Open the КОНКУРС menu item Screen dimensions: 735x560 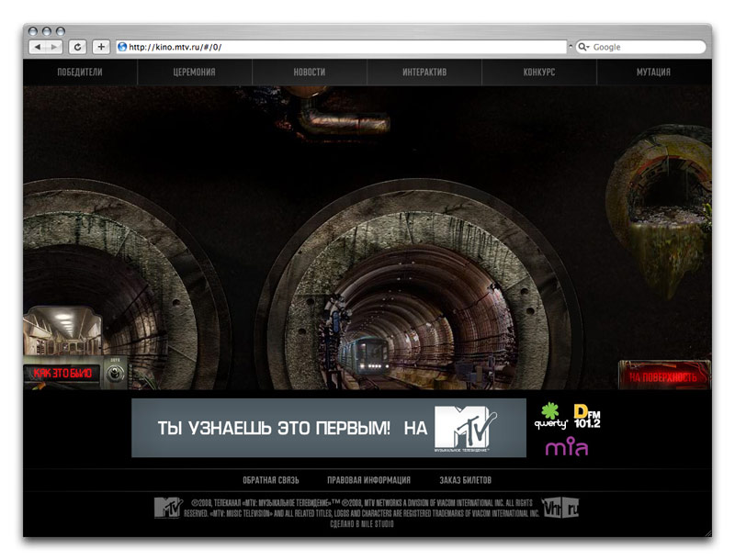click(539, 73)
